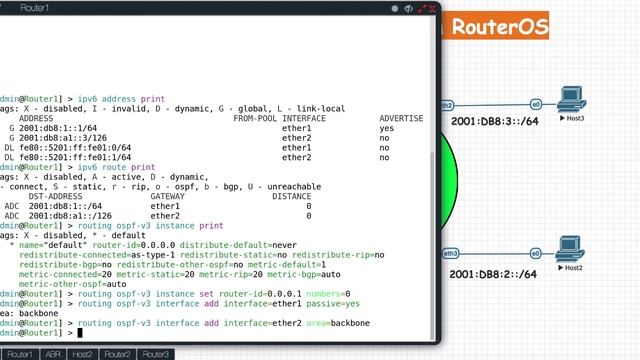Click link-local fe80::5201:ff:fe01:0/64 address
The image size is (640, 360).
point(75,148)
